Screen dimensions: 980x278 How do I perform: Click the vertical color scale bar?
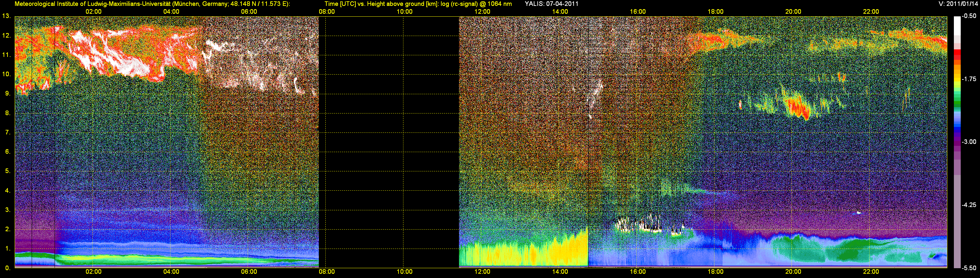(957, 142)
